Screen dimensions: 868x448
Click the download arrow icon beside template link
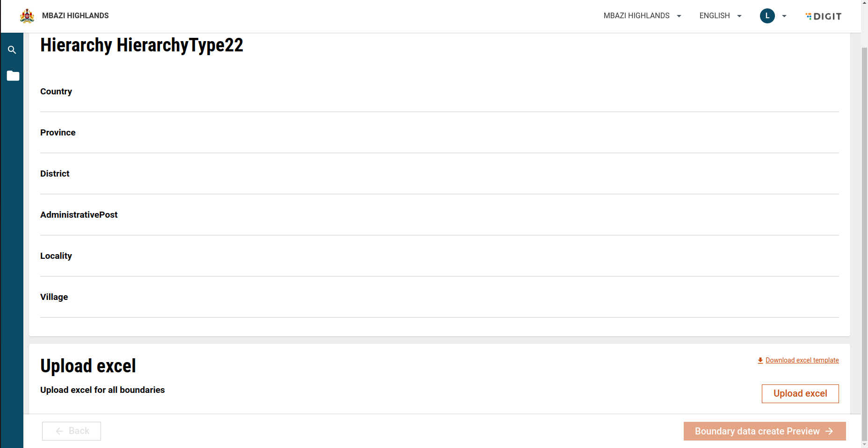pyautogui.click(x=760, y=360)
